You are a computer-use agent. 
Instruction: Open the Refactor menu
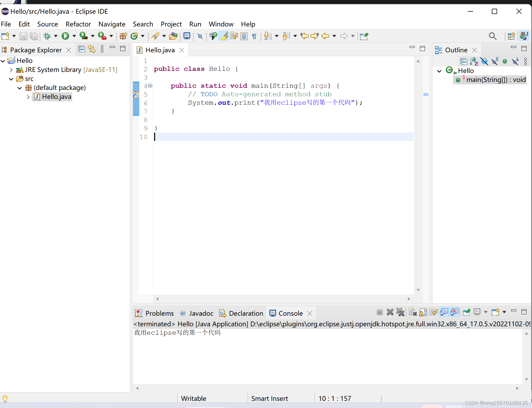coord(78,24)
